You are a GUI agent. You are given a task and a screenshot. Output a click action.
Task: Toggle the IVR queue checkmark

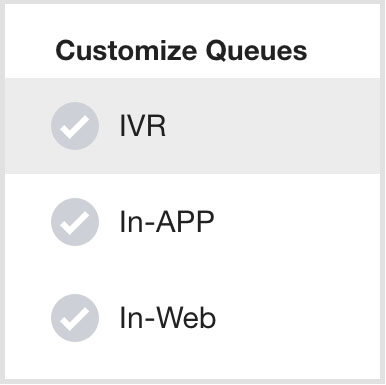point(75,126)
